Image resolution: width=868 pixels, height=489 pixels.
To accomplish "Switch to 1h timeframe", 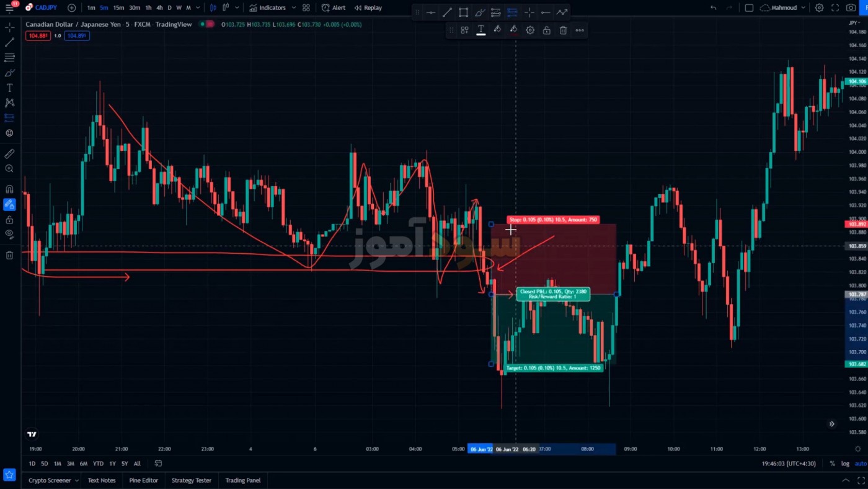I will pyautogui.click(x=149, y=7).
